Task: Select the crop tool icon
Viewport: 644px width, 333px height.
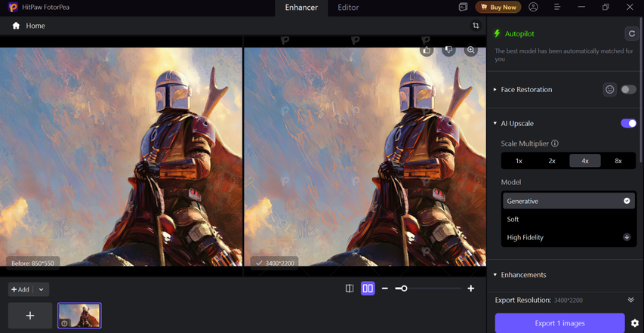Action: coord(476,26)
